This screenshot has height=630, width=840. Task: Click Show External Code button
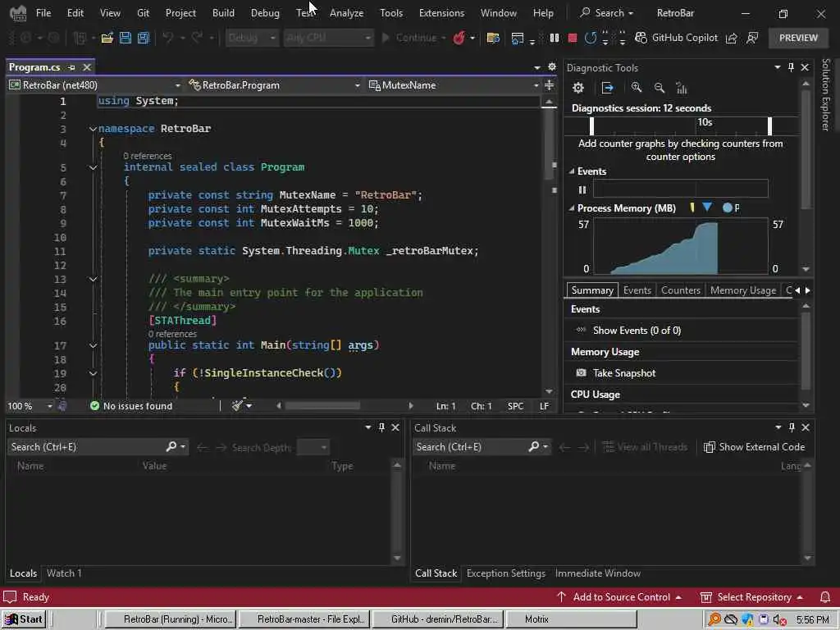click(755, 447)
